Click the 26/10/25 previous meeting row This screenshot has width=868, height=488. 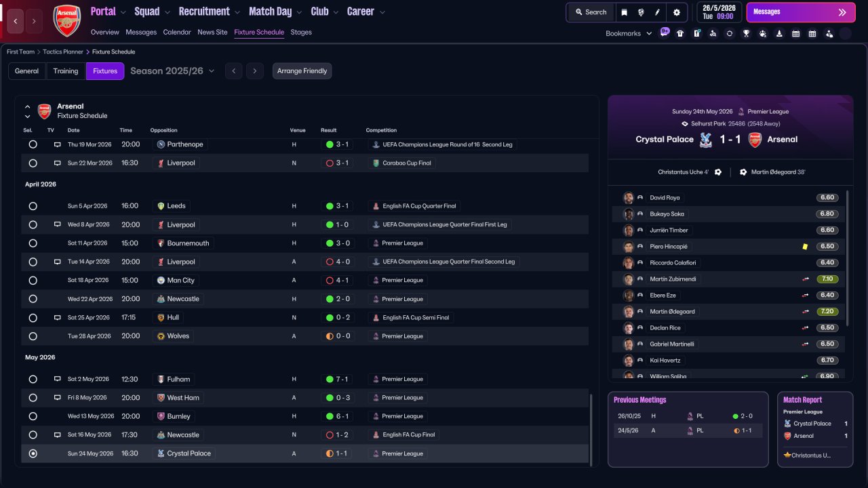click(x=688, y=416)
